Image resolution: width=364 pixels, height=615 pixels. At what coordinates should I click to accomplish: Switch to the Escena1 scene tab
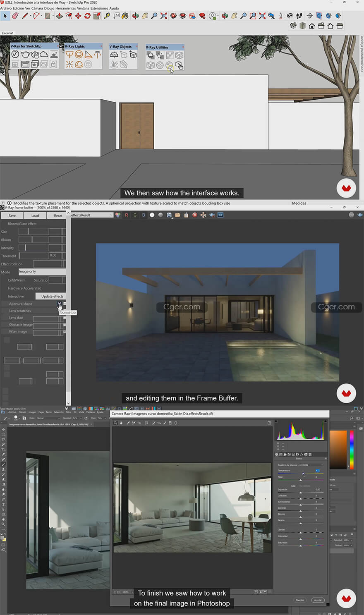point(7,33)
